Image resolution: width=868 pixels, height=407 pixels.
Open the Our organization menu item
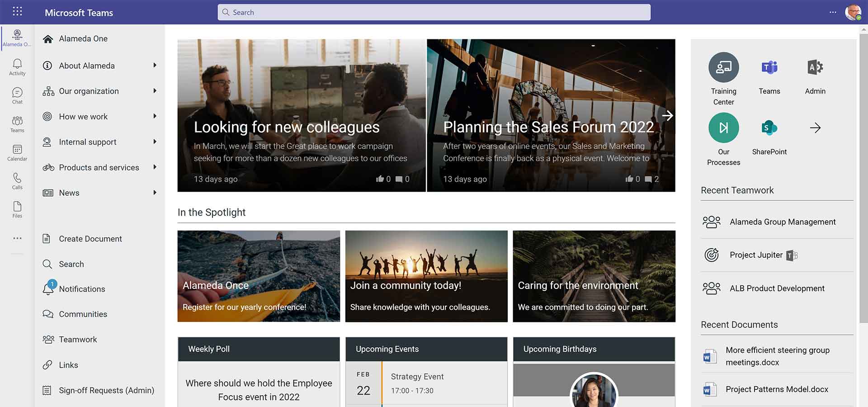(x=89, y=91)
